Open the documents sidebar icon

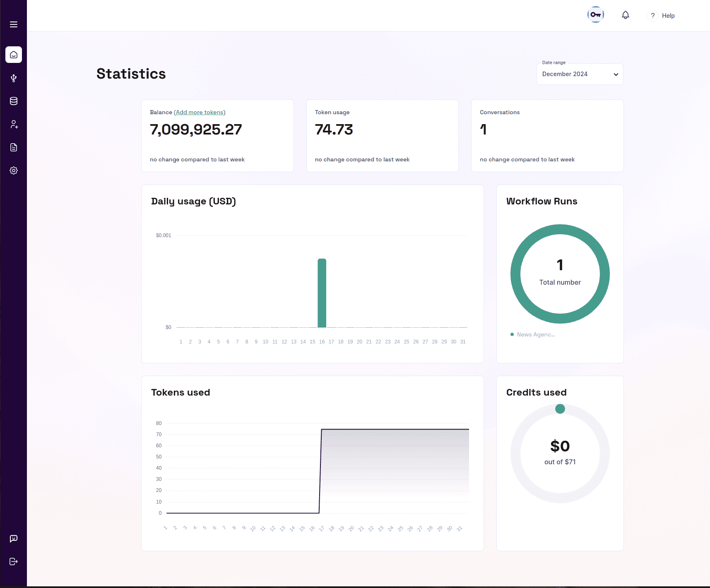coord(14,147)
